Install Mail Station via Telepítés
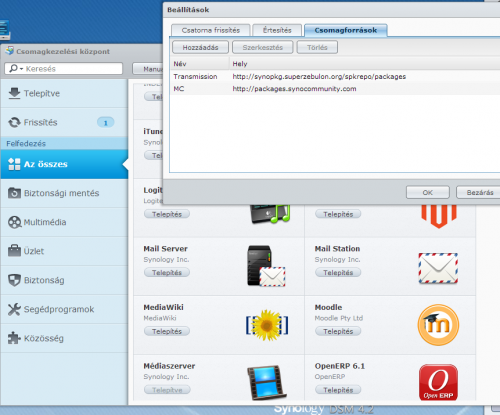This screenshot has width=500, height=415. [x=338, y=273]
